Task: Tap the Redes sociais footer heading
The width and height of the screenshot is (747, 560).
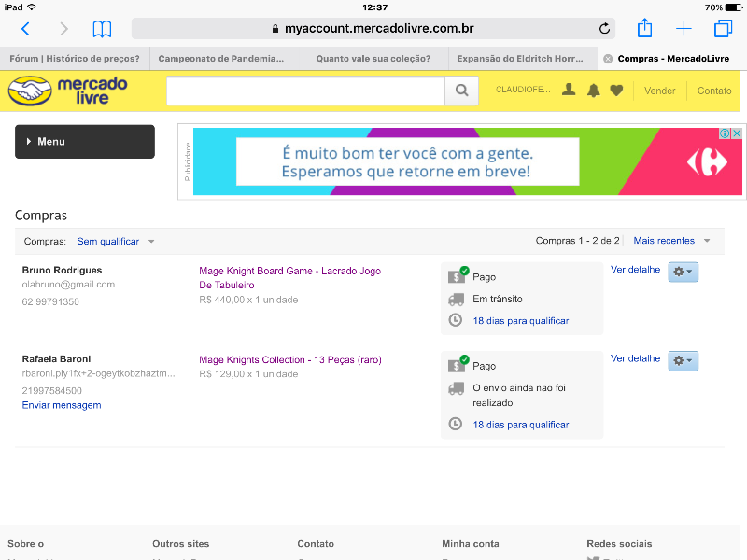Action: (619, 544)
